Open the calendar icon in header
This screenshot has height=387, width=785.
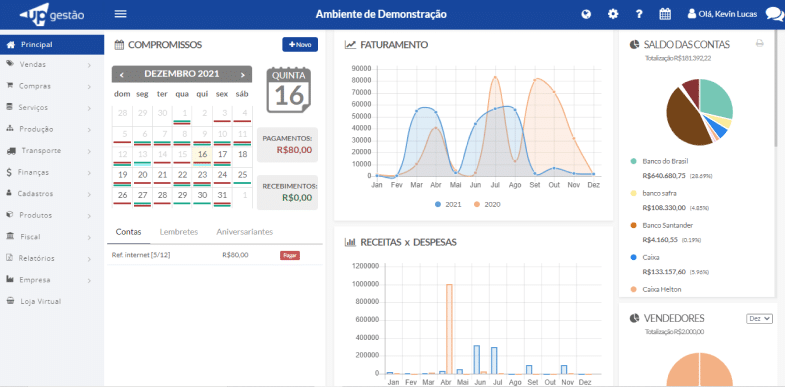click(x=665, y=14)
